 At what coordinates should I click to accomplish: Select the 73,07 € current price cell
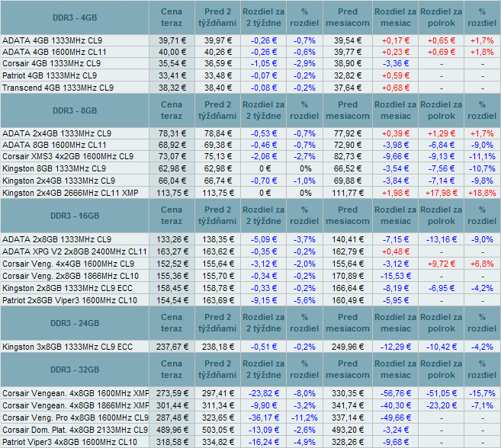172,156
